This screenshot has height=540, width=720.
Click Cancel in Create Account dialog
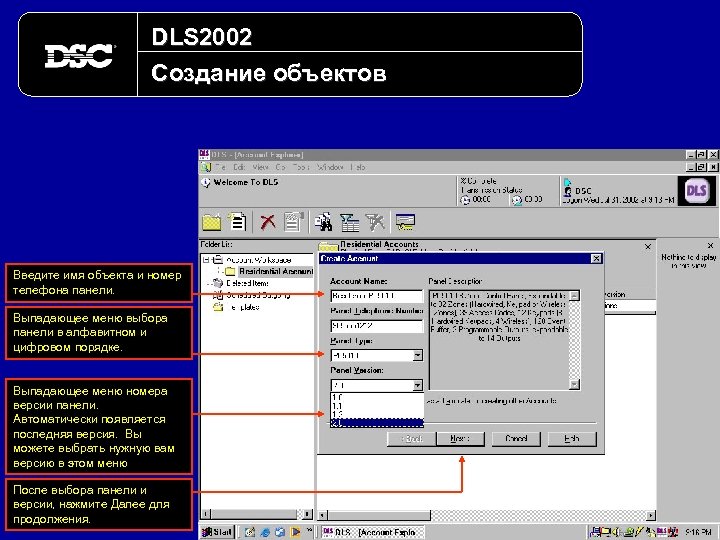click(x=516, y=439)
